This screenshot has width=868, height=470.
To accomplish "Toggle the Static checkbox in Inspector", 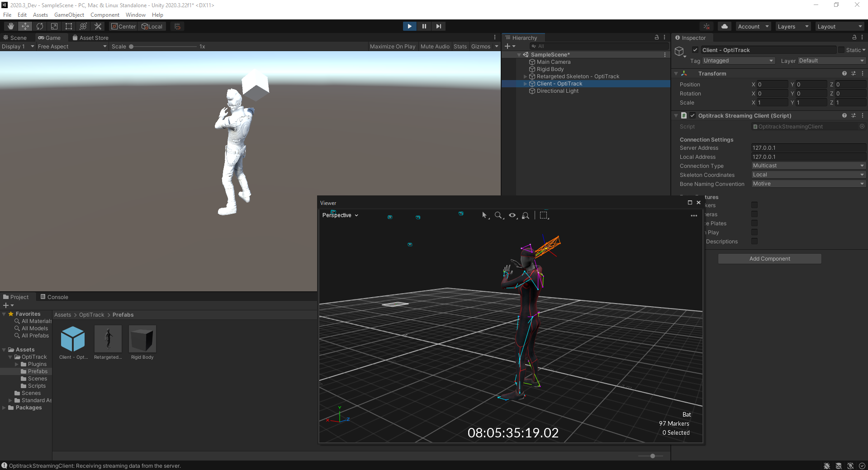I will (x=841, y=50).
